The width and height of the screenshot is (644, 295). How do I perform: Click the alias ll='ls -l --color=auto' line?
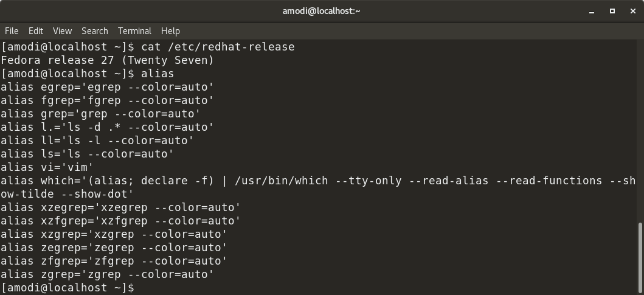tap(97, 141)
